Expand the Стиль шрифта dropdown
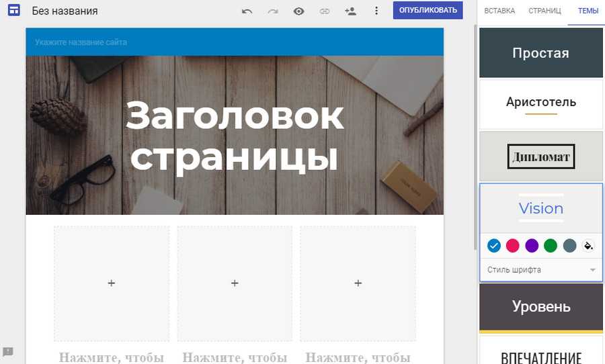 point(541,270)
